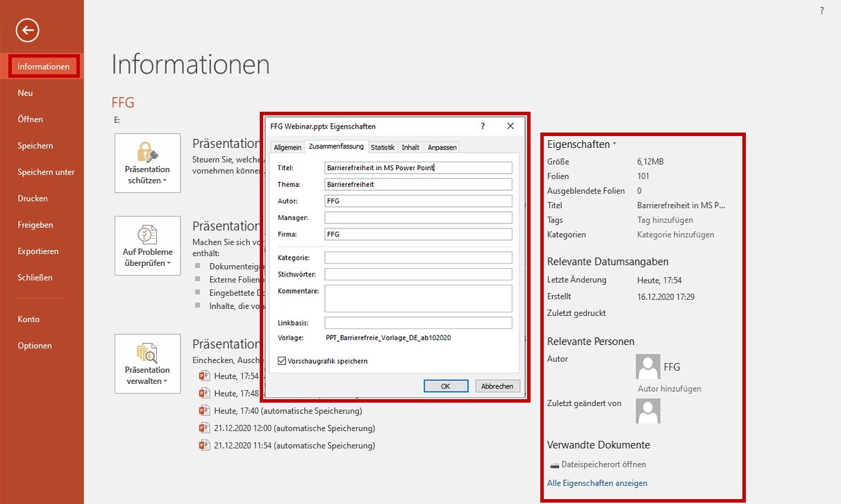Image resolution: width=841 pixels, height=504 pixels.
Task: Select Freigeben in the sidebar
Action: point(35,225)
